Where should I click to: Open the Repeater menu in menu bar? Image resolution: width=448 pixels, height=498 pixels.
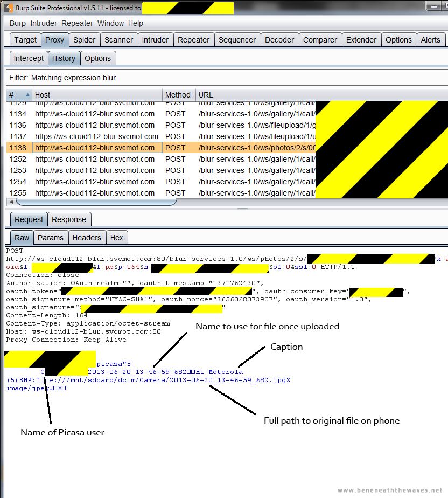click(77, 24)
